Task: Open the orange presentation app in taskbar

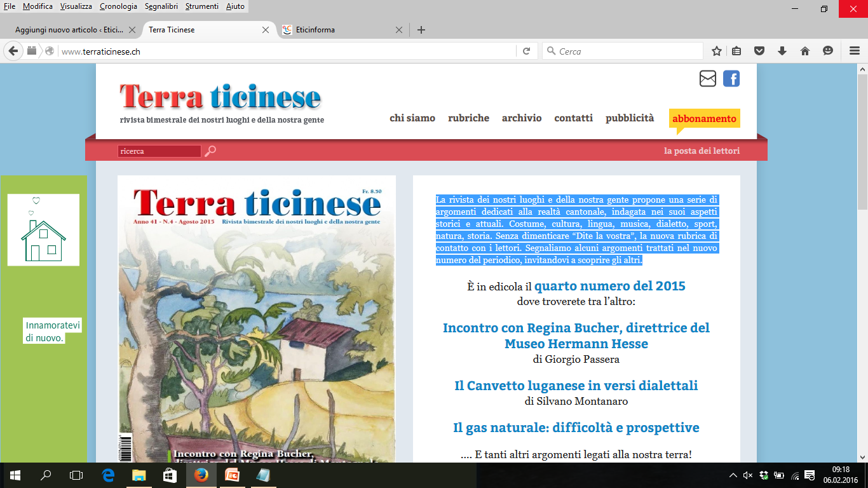Action: tap(232, 475)
